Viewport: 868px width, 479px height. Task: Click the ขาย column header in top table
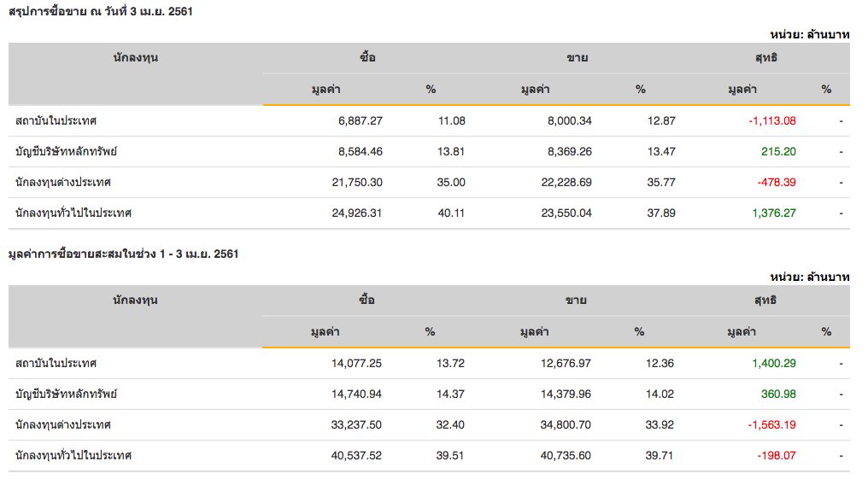point(578,58)
